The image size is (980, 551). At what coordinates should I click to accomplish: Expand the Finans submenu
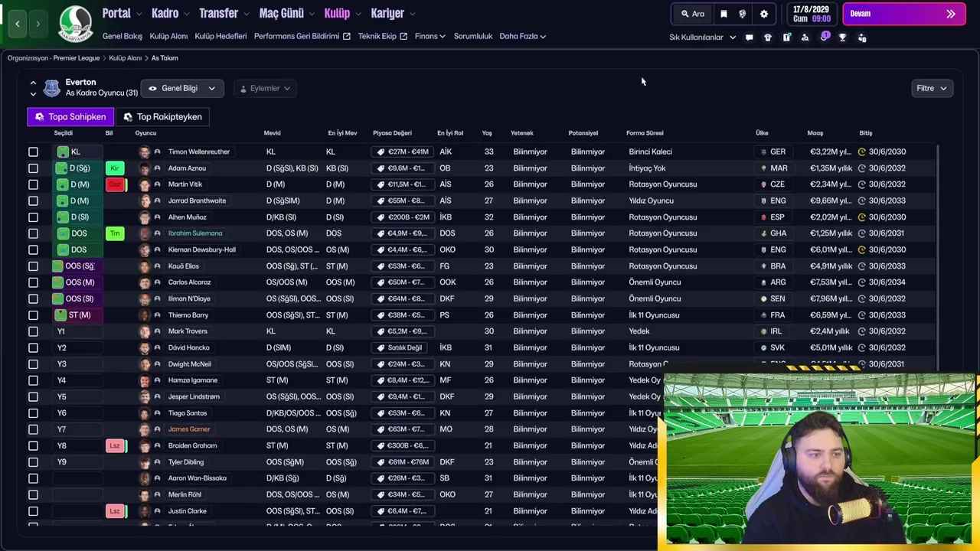(x=430, y=36)
